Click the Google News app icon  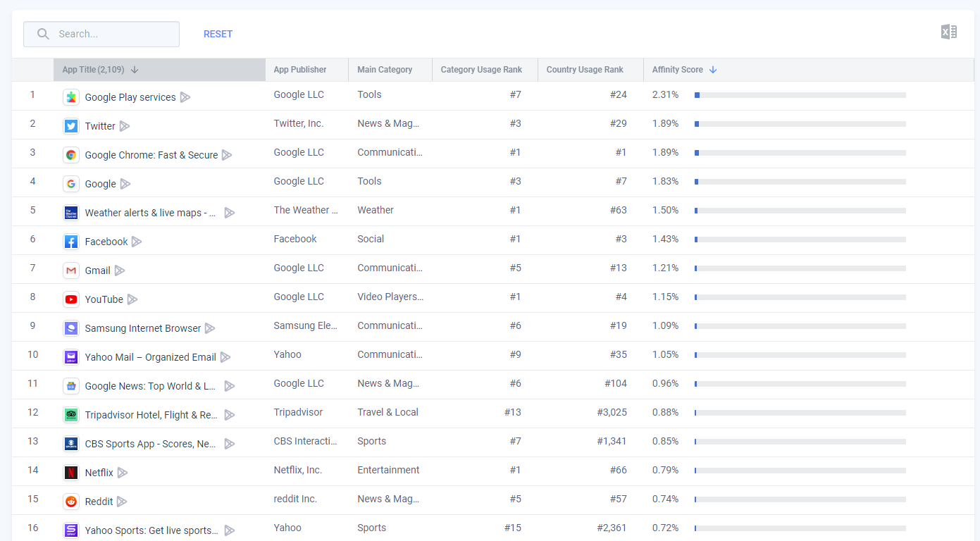coord(70,386)
